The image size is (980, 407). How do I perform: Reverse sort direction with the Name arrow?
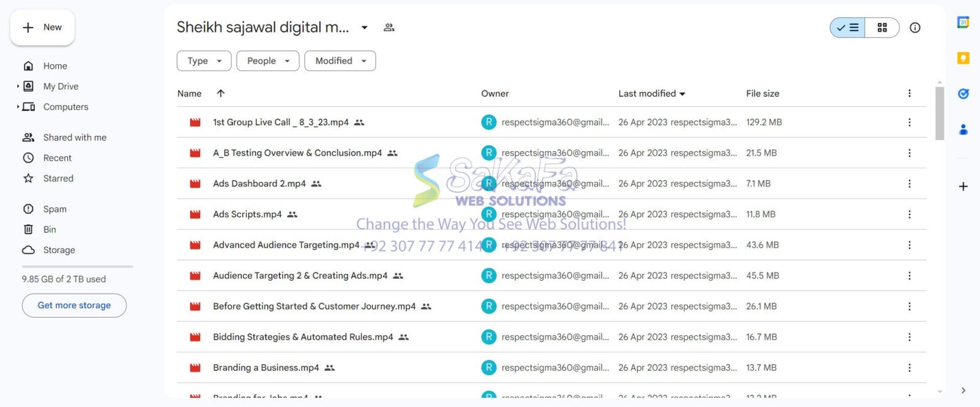point(221,93)
